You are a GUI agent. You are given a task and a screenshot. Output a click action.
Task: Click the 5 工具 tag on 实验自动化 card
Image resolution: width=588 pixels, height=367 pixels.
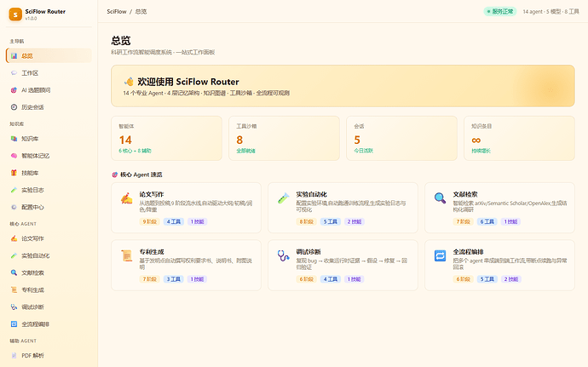click(x=331, y=221)
